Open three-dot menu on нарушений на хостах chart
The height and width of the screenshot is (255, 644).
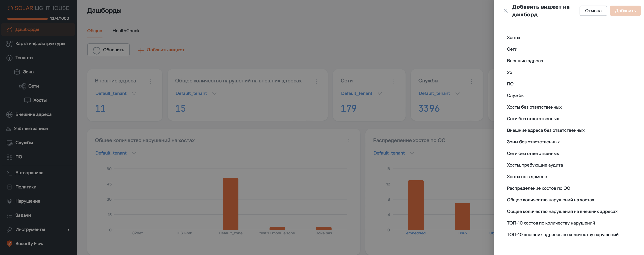[x=349, y=141]
